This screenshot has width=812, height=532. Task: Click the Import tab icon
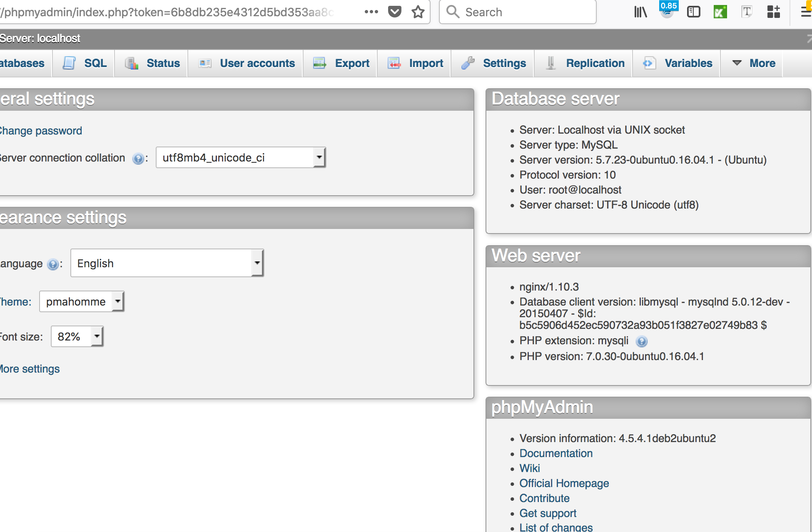click(394, 63)
